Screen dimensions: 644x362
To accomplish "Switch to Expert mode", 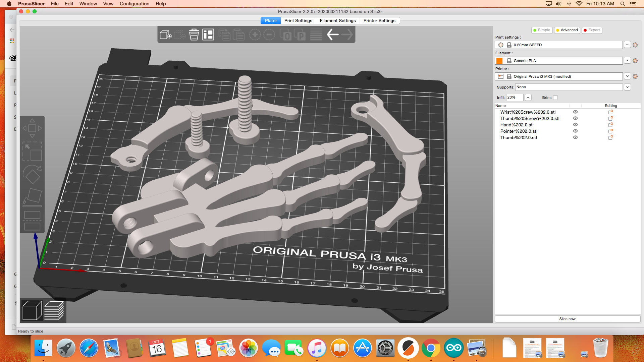I will click(x=592, y=30).
